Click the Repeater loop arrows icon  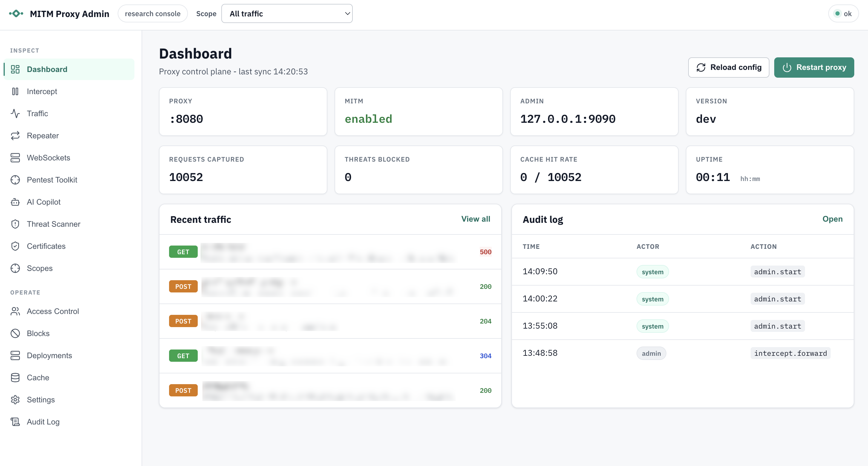pos(15,135)
